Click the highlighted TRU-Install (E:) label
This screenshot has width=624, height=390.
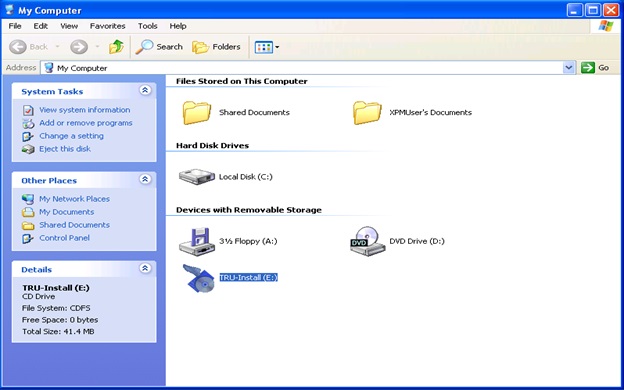click(249, 277)
